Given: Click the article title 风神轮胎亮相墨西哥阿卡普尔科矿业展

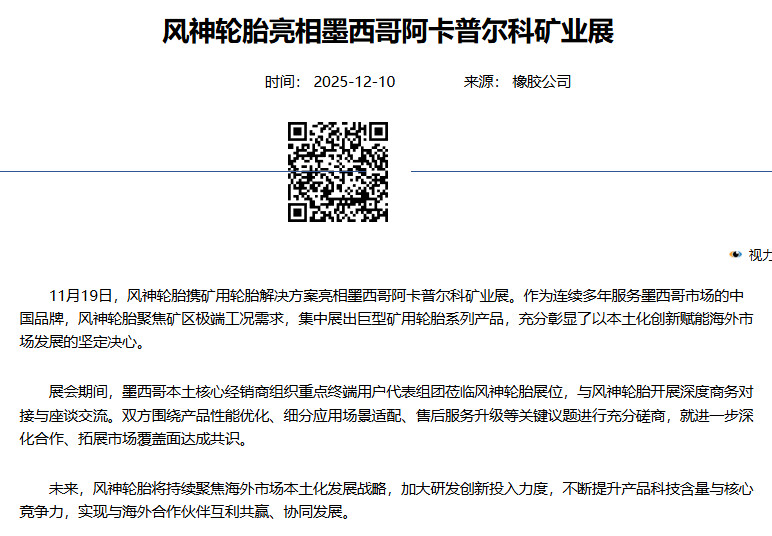Looking at the screenshot, I should tap(388, 31).
